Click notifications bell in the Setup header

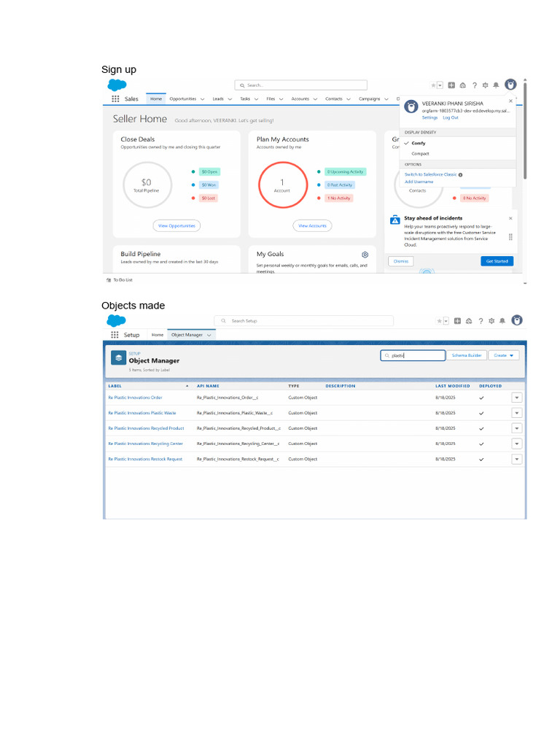(x=502, y=321)
